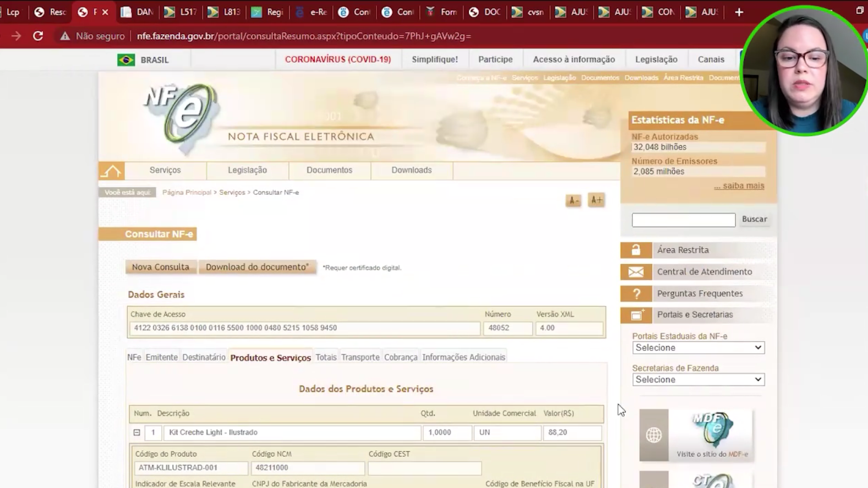
Task: Click the empty Código CEST field
Action: (x=425, y=468)
